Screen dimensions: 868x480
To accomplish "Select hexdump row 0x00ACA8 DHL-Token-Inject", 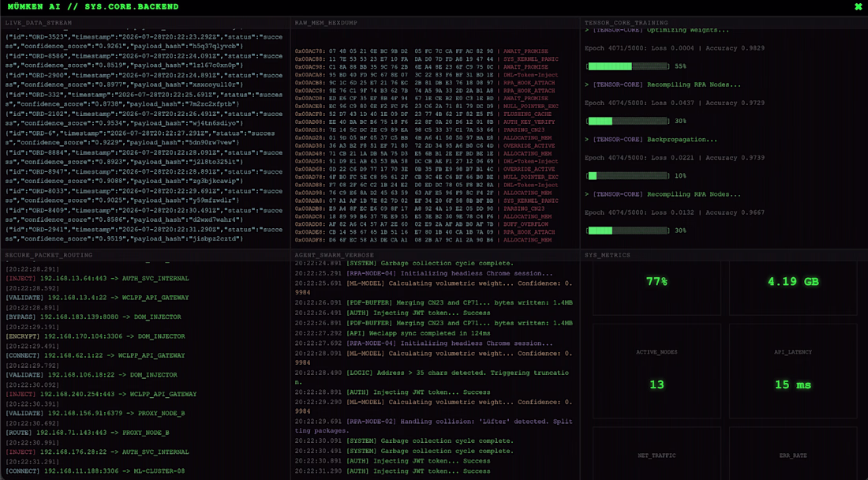I will click(426, 75).
